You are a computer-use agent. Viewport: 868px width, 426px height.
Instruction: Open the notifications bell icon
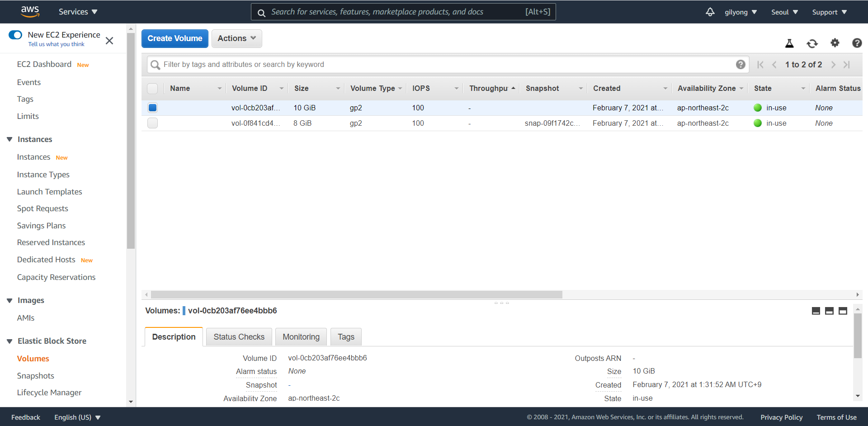710,12
